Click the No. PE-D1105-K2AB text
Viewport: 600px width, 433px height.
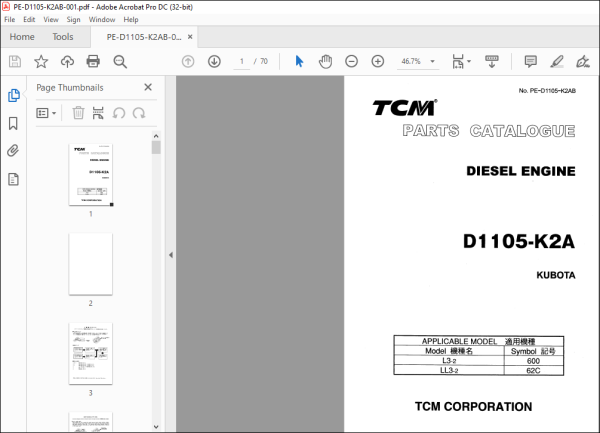[547, 91]
